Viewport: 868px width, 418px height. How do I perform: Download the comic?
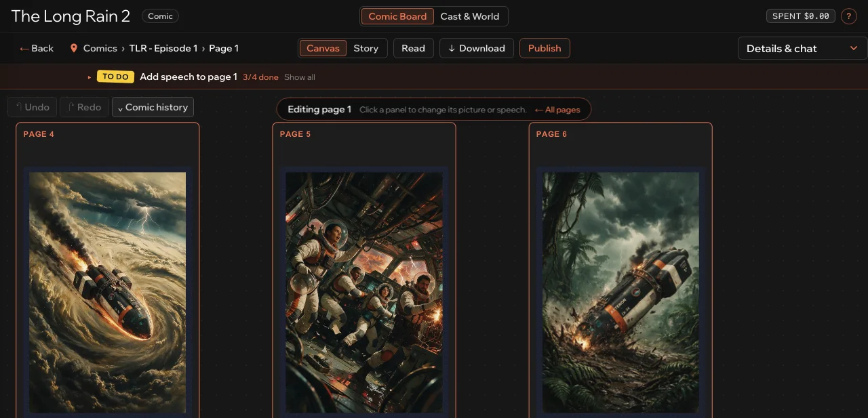click(x=477, y=48)
